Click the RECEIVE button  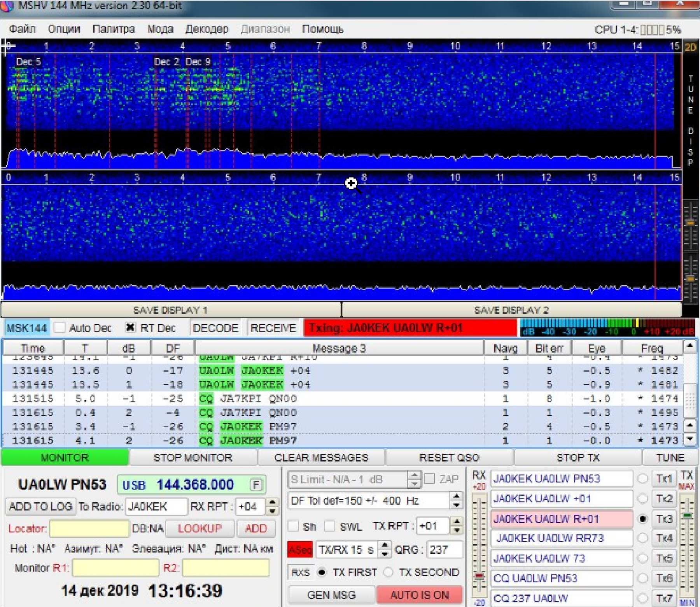tap(273, 328)
